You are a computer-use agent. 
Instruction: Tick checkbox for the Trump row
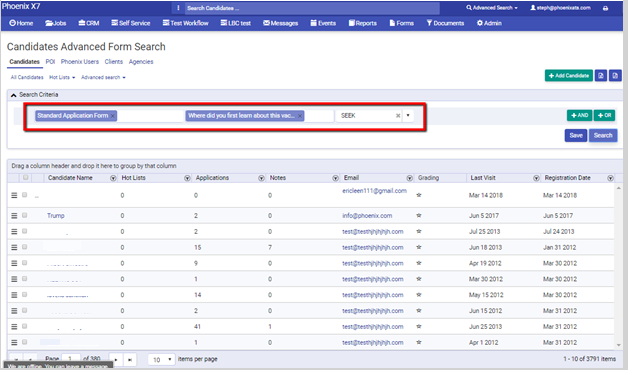[24, 215]
